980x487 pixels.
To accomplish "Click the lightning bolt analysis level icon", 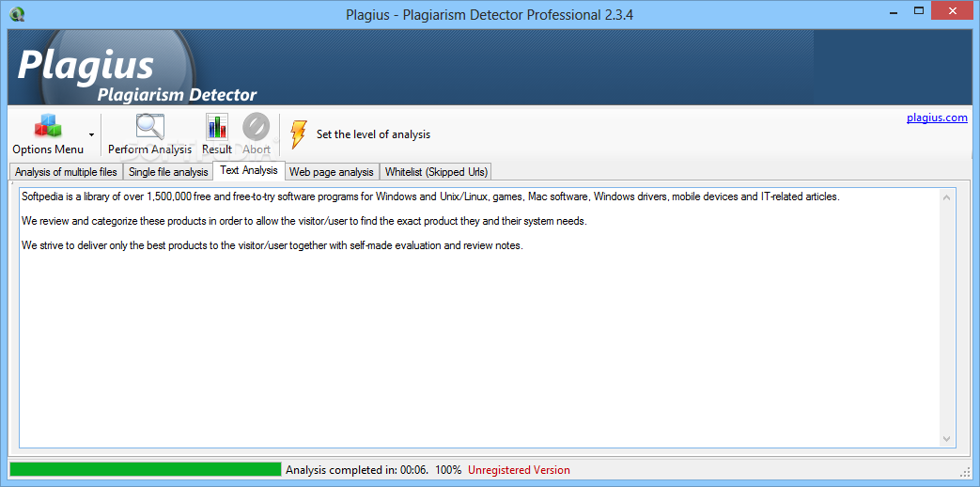I will pyautogui.click(x=298, y=134).
